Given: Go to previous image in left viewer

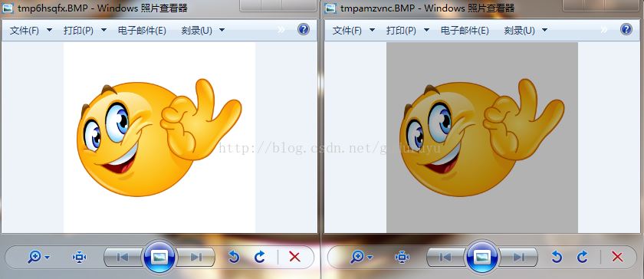Looking at the screenshot, I should [x=123, y=258].
